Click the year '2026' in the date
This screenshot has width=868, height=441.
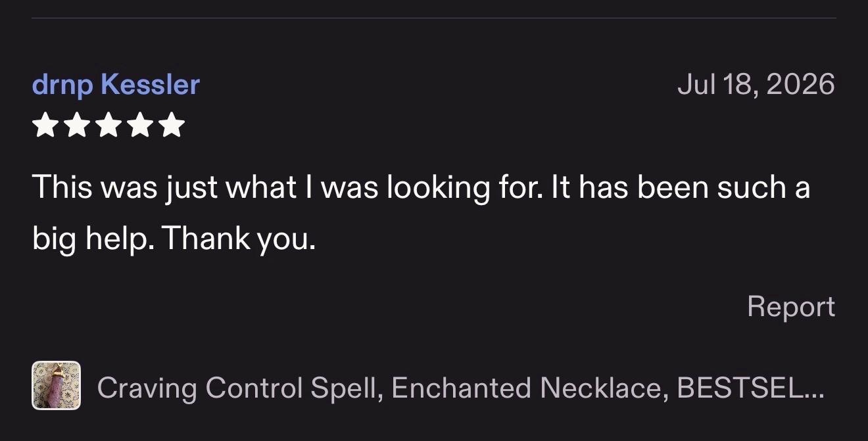[800, 84]
